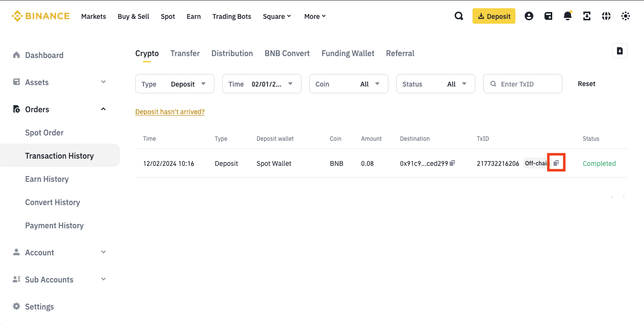The image size is (644, 325).
Task: Click the export history download icon
Action: coord(620,51)
